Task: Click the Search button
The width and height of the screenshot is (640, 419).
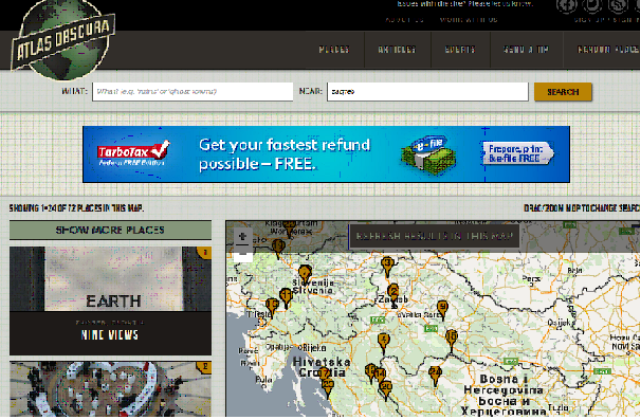Action: coord(563,92)
